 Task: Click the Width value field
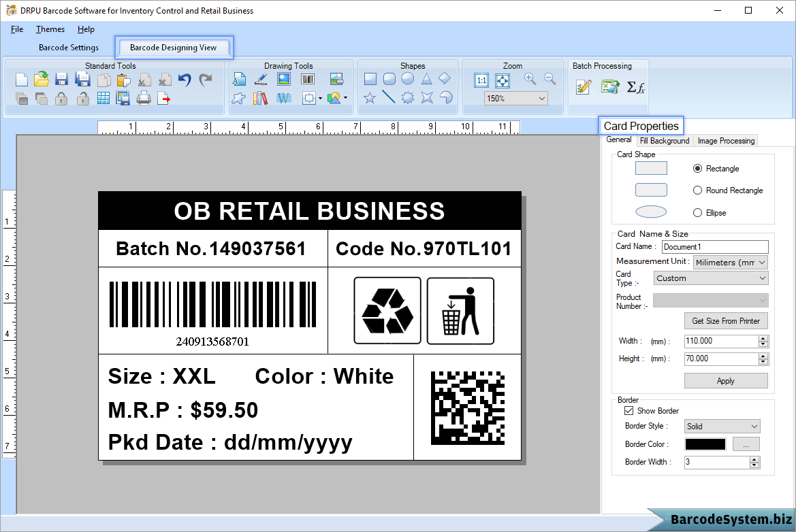point(721,342)
